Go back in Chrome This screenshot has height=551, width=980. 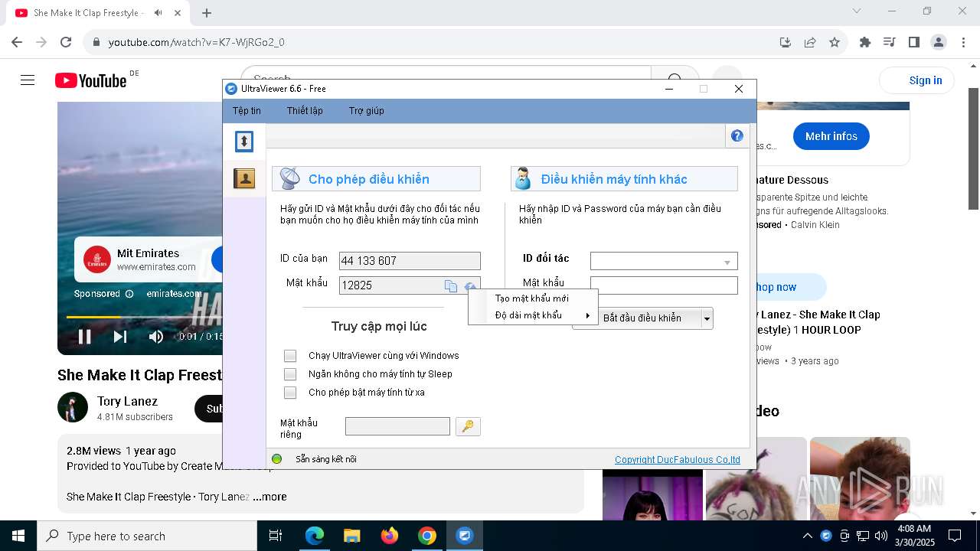tap(17, 42)
